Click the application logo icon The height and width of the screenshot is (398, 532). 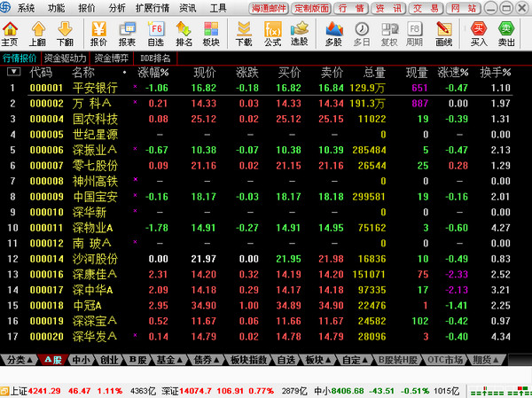pyautogui.click(x=5, y=7)
